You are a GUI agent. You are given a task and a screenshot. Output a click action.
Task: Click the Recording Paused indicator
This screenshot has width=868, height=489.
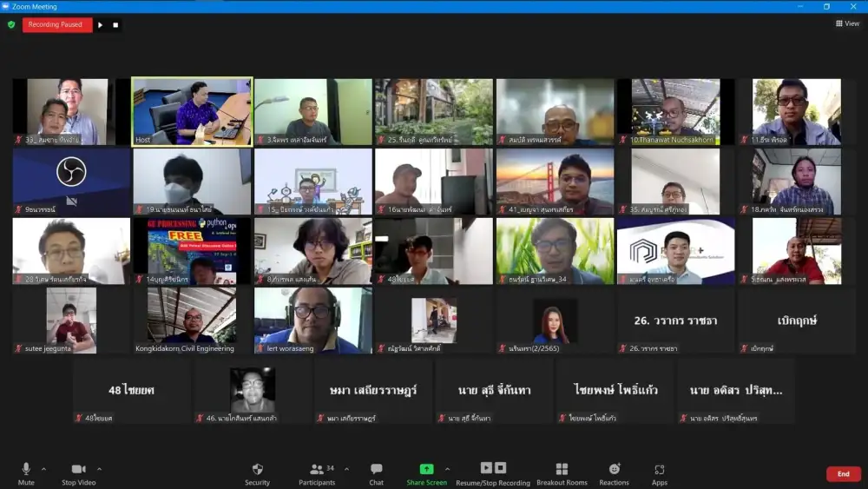(x=56, y=24)
